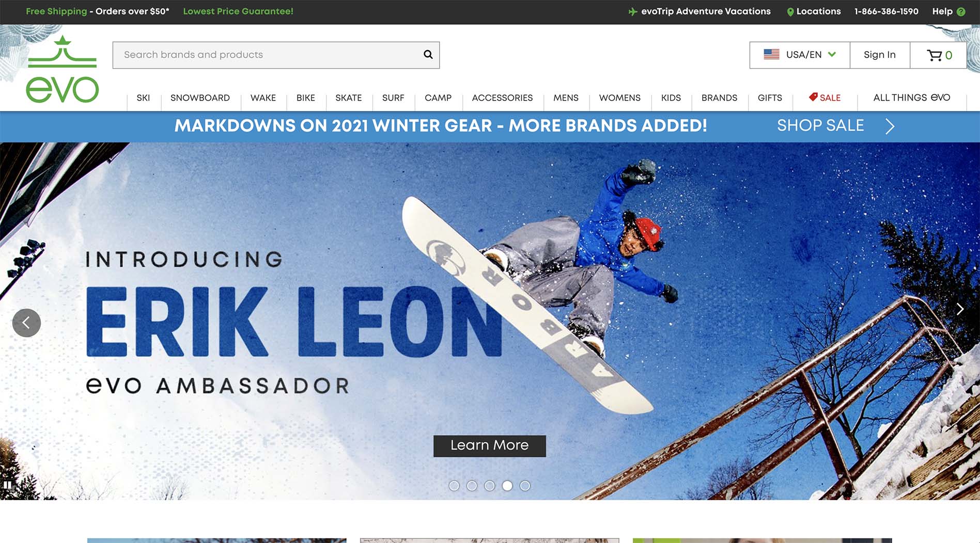The height and width of the screenshot is (543, 980).
Task: Click the Locations pin icon
Action: pos(790,12)
